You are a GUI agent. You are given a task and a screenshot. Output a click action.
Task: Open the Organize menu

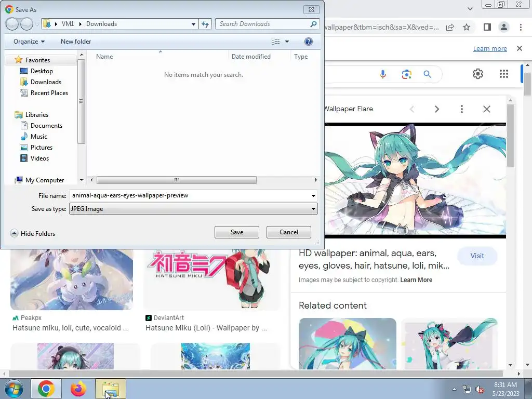pyautogui.click(x=29, y=42)
